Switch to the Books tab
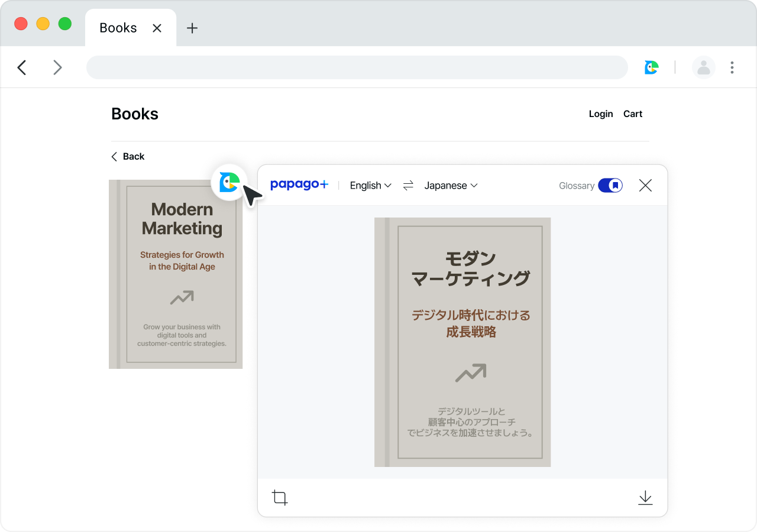 click(118, 28)
